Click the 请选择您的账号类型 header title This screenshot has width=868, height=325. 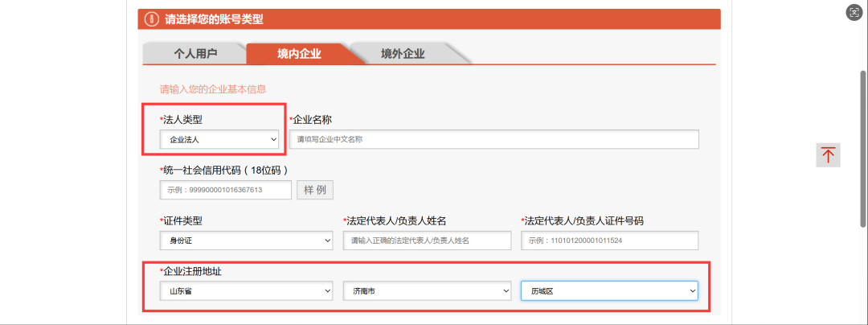(214, 19)
